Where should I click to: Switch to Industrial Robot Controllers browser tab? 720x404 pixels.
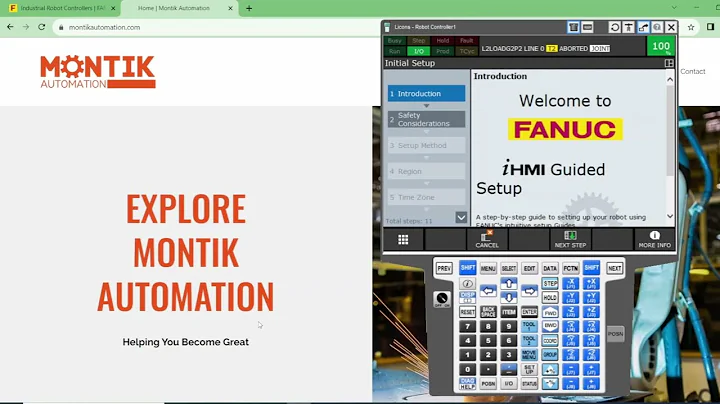click(60, 8)
